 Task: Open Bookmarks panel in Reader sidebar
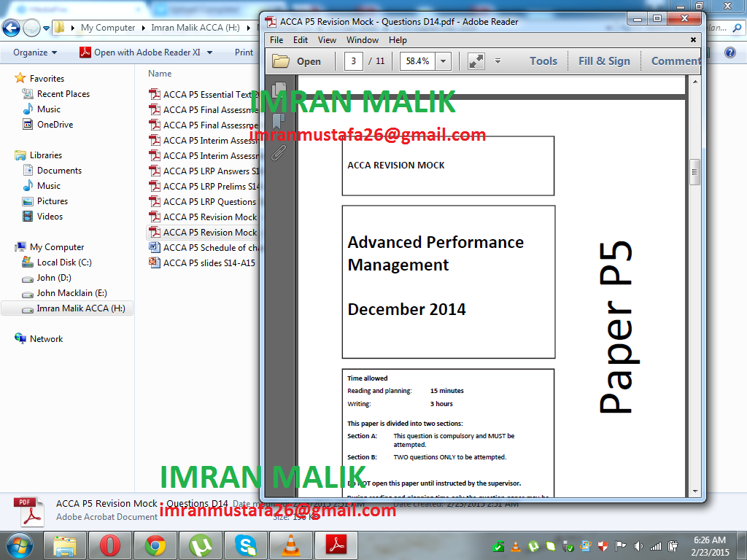click(x=279, y=121)
